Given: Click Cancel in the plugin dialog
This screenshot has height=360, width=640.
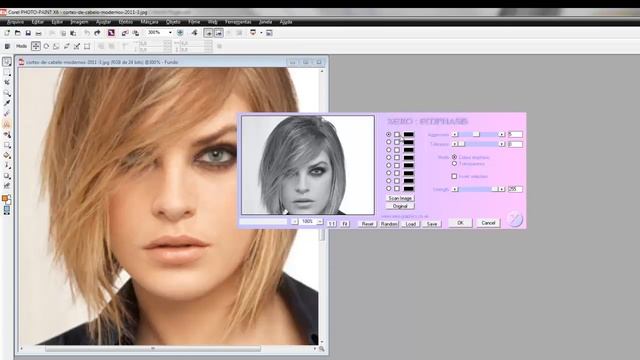Looking at the screenshot, I should click(488, 223).
